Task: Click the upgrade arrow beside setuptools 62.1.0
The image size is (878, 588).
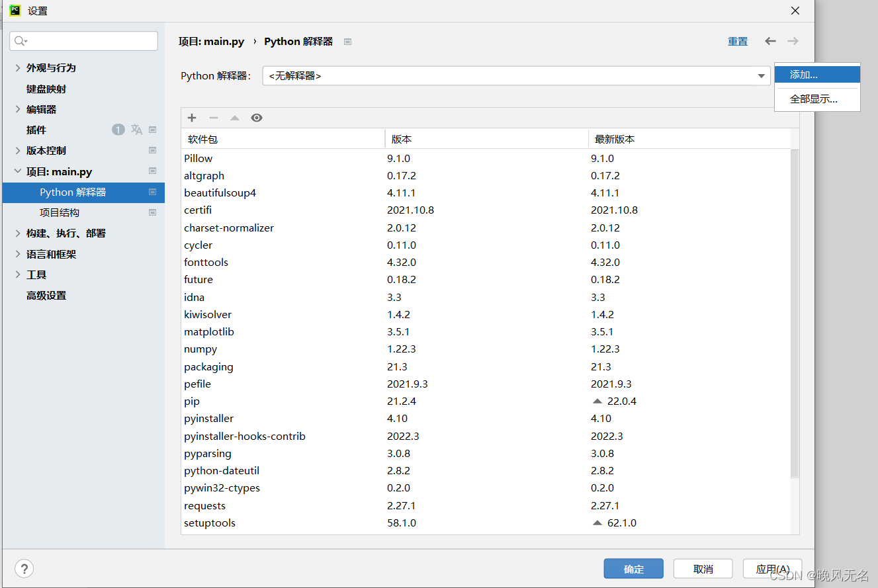Action: pos(597,523)
